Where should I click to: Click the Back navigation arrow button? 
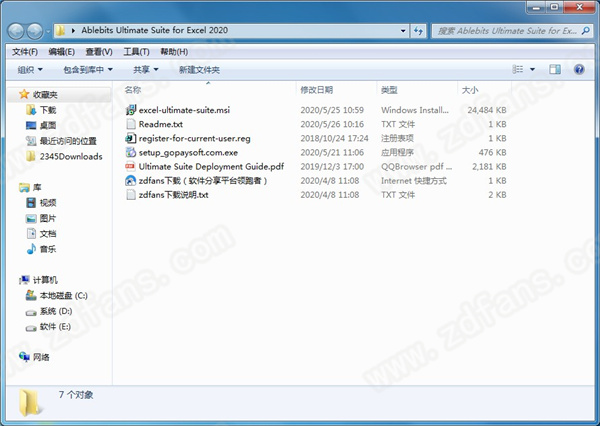[x=16, y=31]
